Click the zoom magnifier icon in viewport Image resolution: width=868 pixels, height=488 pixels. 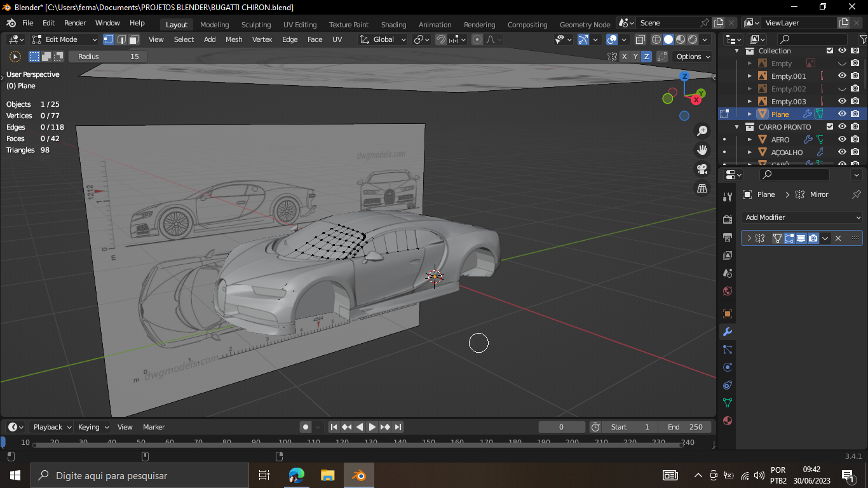coord(702,131)
